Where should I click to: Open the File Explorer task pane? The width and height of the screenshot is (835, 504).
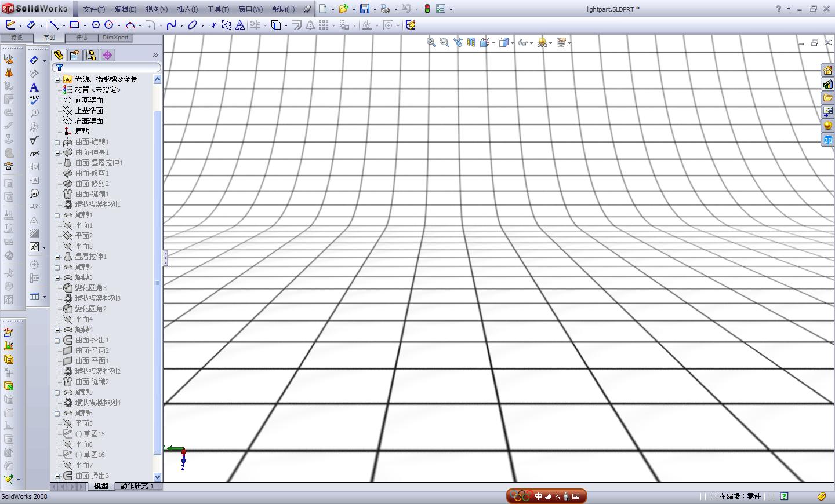tap(828, 98)
